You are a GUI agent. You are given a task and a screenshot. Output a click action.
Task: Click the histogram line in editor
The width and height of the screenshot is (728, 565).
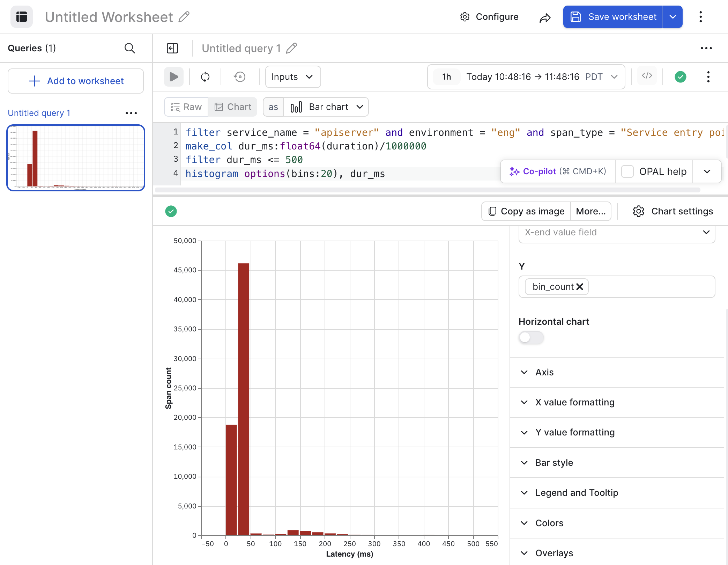(x=285, y=174)
